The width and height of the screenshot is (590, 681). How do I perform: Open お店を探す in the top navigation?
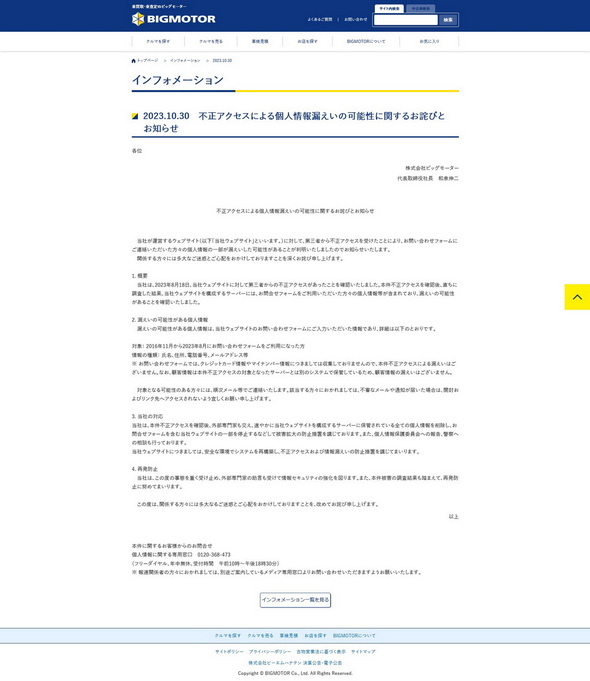[307, 42]
